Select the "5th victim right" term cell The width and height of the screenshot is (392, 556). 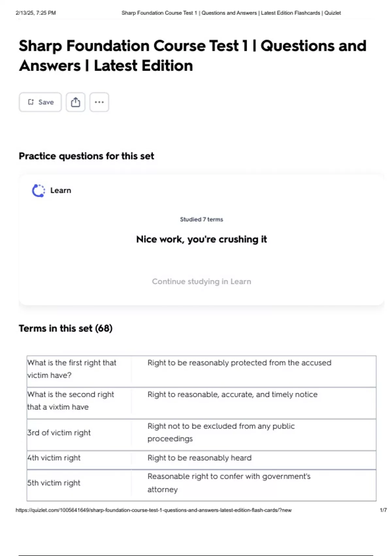click(x=54, y=483)
